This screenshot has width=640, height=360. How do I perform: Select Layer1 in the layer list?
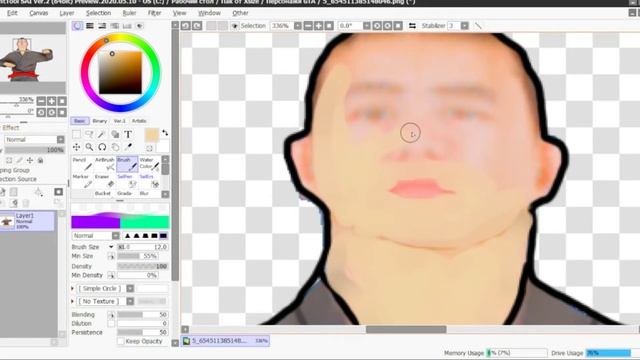27,221
